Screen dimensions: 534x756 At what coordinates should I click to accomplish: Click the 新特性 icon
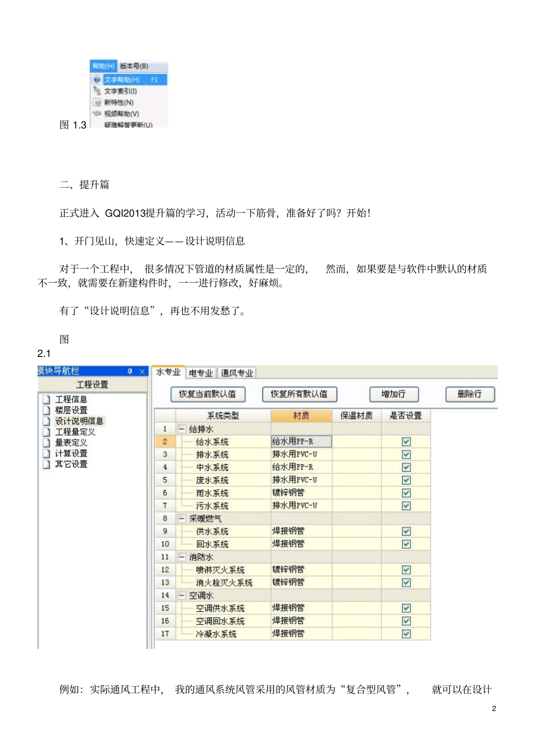point(97,102)
